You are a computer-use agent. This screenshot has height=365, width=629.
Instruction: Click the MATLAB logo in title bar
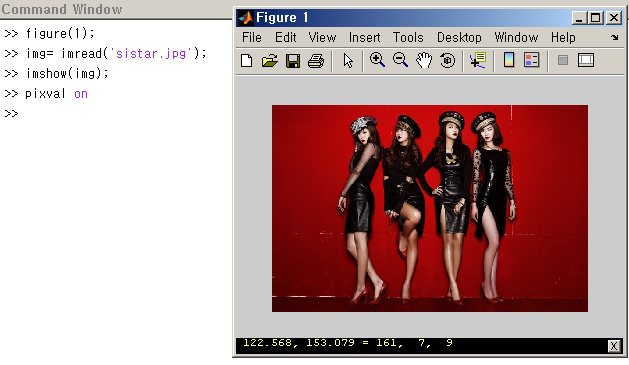(x=246, y=18)
